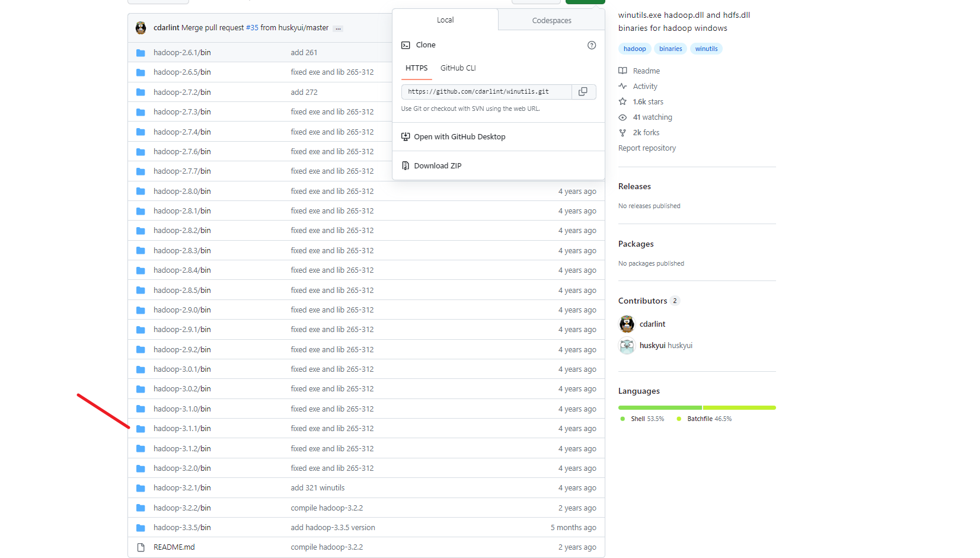The image size is (980, 558).
Task: Click folder icon for hadoop-2.7.2/bin
Action: pyautogui.click(x=141, y=93)
